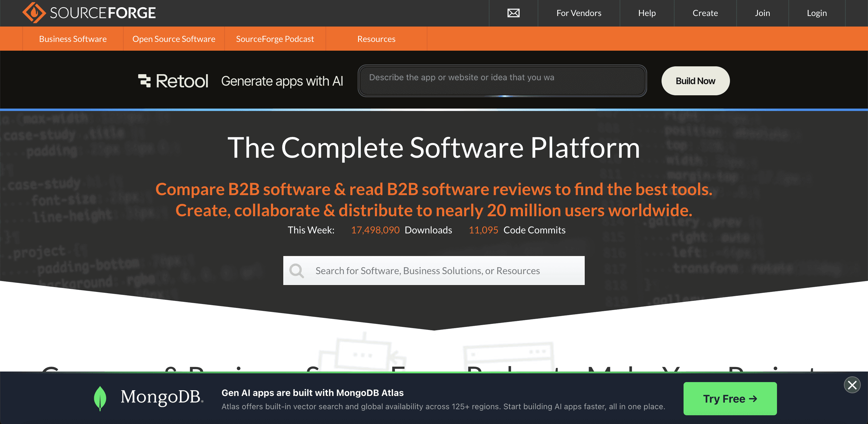Go to the Help page
This screenshot has height=424, width=868.
click(646, 13)
